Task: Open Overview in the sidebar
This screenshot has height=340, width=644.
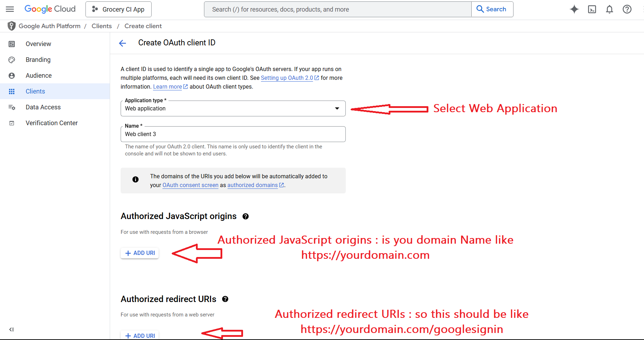Action: [x=55, y=44]
